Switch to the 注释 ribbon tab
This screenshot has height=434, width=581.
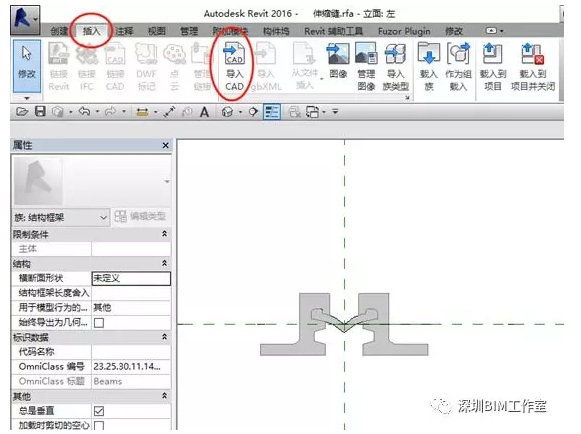click(124, 31)
